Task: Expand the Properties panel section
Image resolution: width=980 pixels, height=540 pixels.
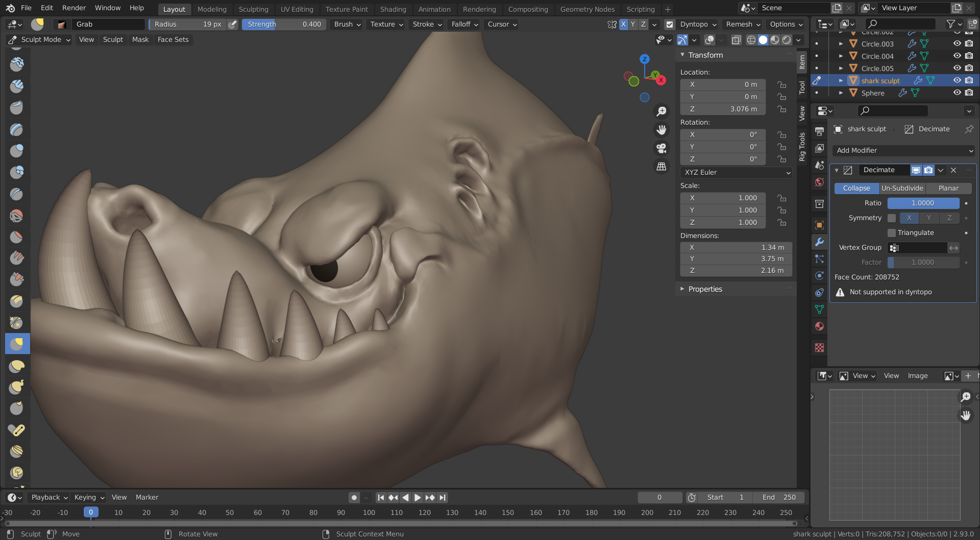Action: coord(705,289)
